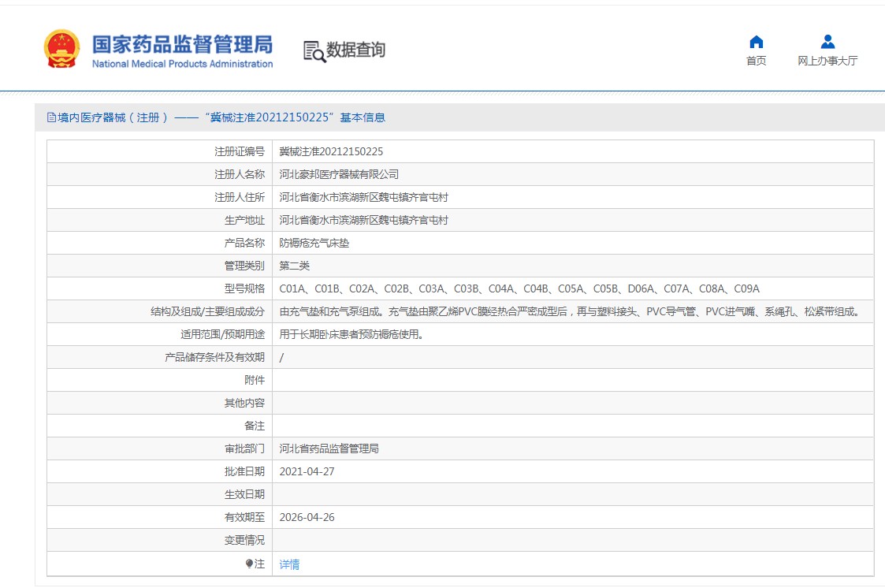Click the 结构及组成 description text
885x588 pixels.
pyautogui.click(x=570, y=311)
